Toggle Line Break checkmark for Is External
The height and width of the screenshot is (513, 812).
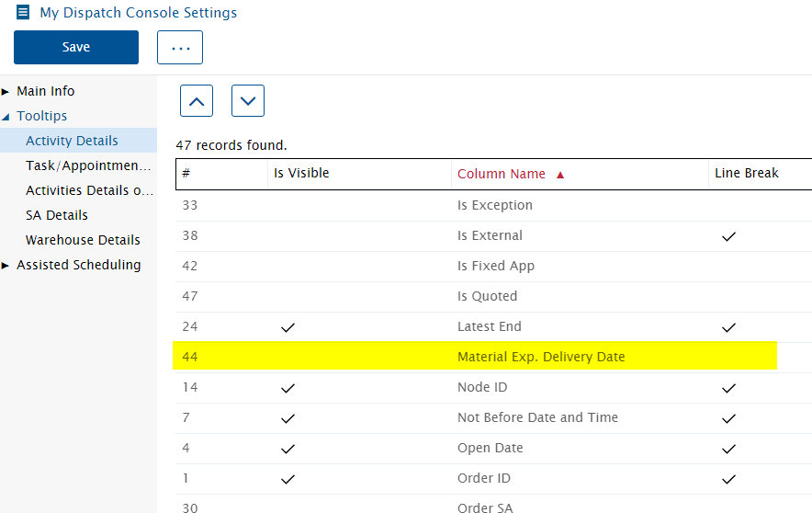point(728,236)
